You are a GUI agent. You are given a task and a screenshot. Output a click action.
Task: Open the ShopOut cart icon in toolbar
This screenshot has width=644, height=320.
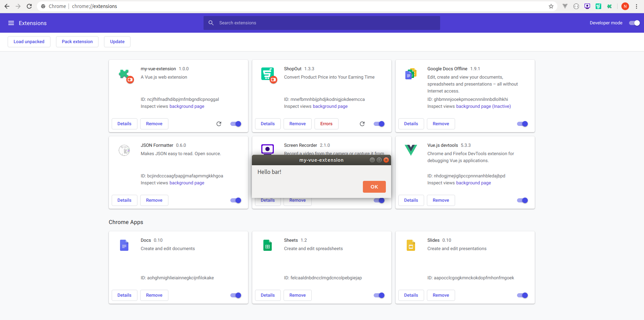point(598,6)
